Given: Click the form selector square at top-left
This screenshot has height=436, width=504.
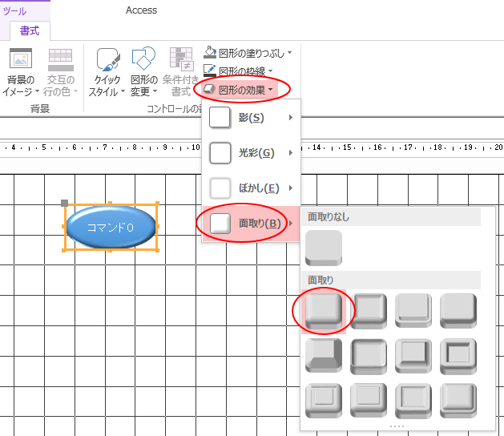Looking at the screenshot, I should pos(65,203).
